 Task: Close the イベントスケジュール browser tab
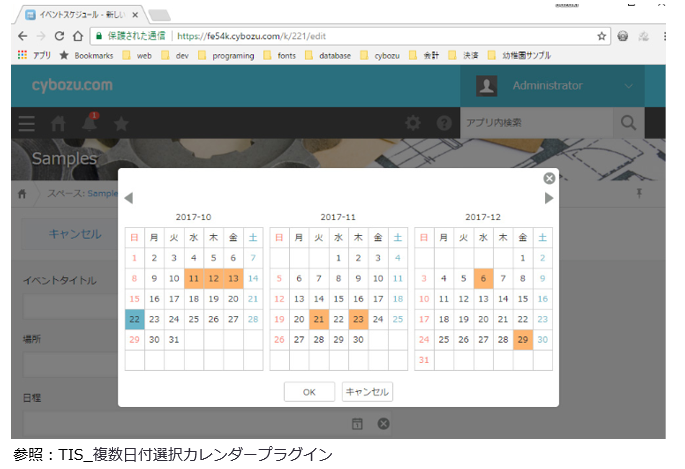click(x=135, y=15)
